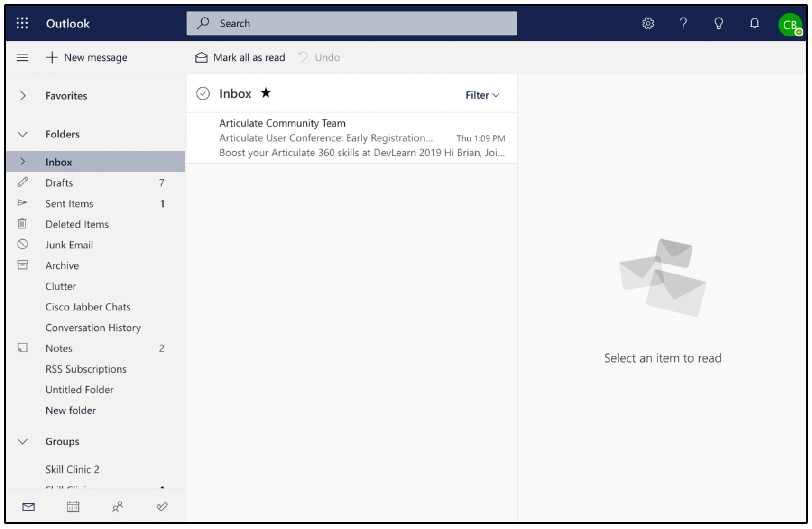This screenshot has width=812, height=529.
Task: Switch to Calendar using the bottom icon
Action: click(73, 507)
